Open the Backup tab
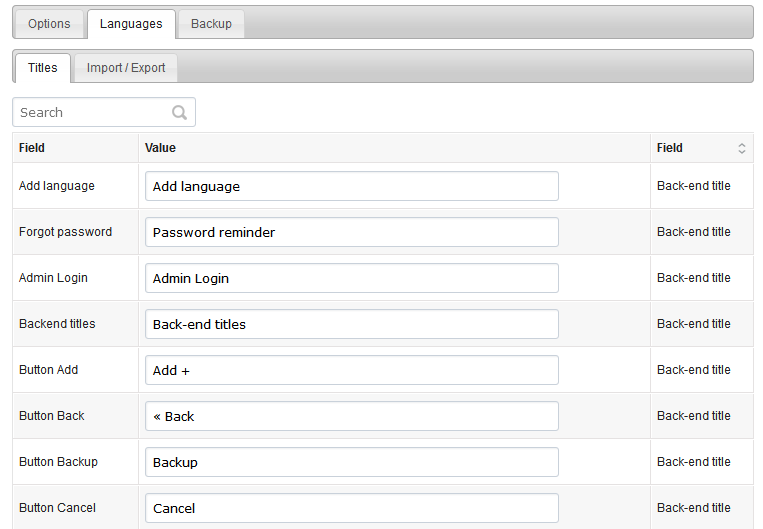Image resolution: width=763 pixels, height=529 pixels. coord(211,24)
